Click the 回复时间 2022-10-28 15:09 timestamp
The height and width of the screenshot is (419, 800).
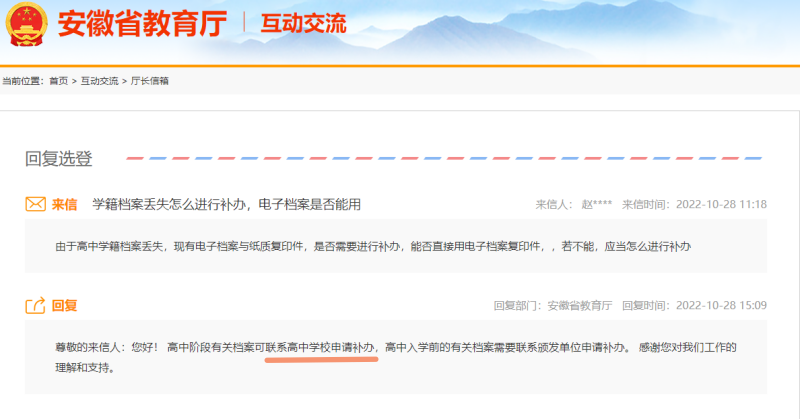(x=694, y=305)
